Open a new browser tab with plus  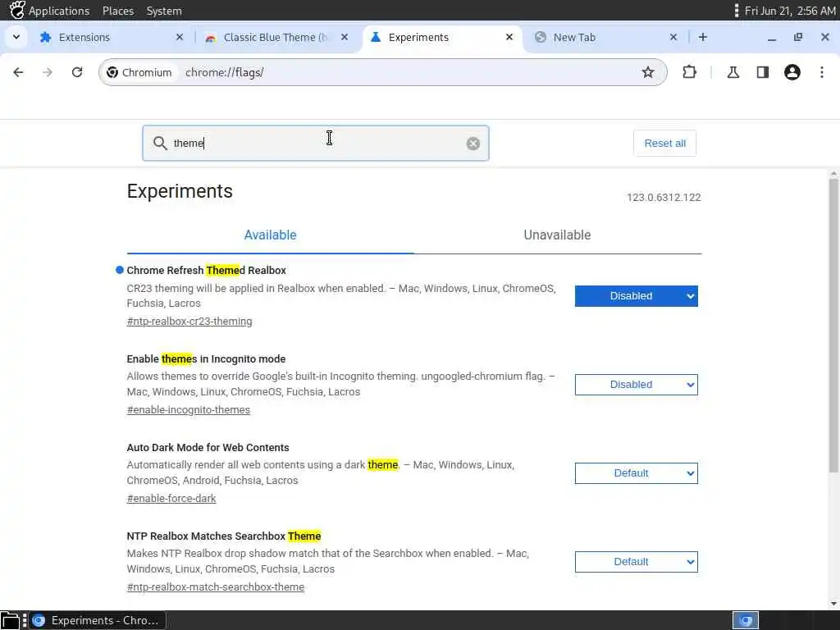(703, 37)
